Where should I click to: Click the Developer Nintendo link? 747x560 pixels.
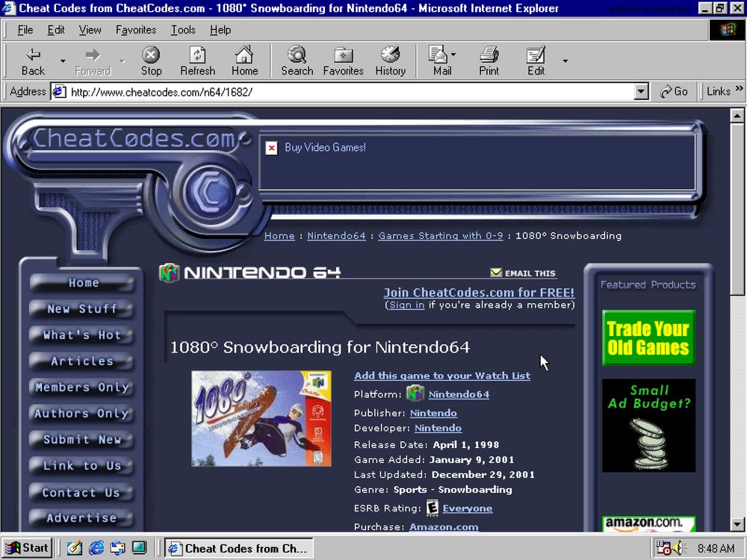(x=438, y=428)
